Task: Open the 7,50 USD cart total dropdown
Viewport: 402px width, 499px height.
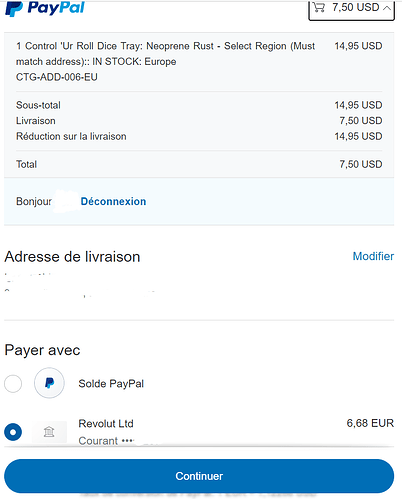Action: [x=352, y=9]
